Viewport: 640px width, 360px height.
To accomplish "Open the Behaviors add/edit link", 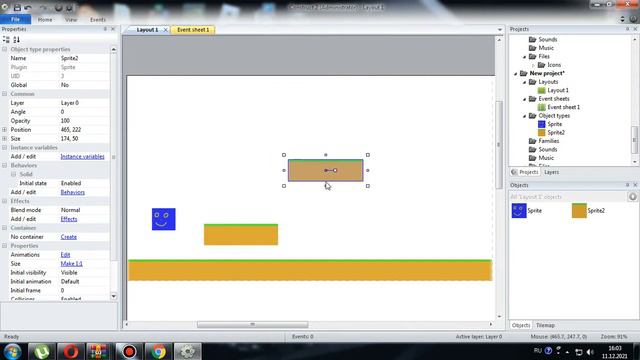I will tap(73, 192).
